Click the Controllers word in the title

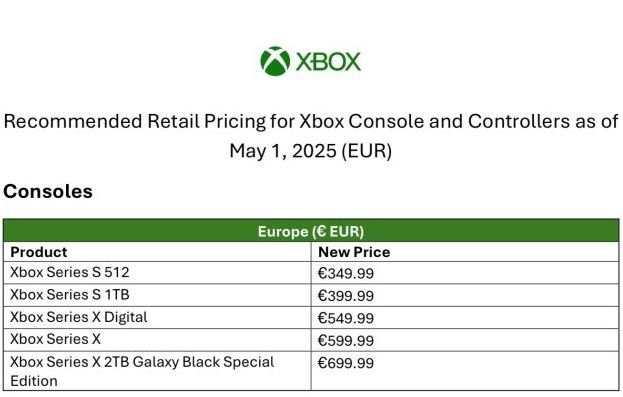point(519,122)
